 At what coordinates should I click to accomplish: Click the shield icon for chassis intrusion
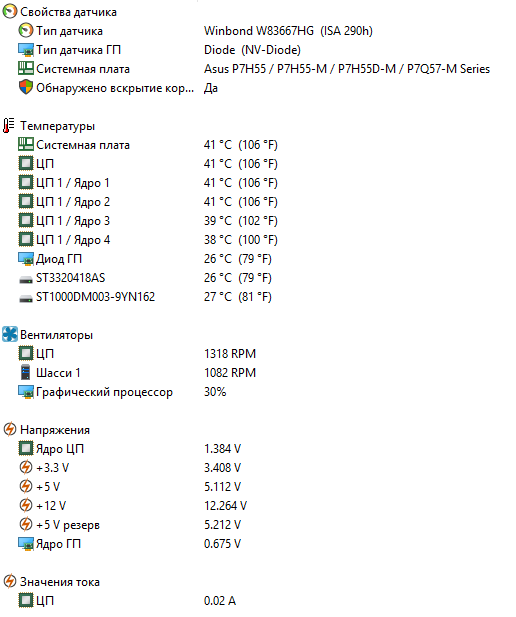pos(26,87)
